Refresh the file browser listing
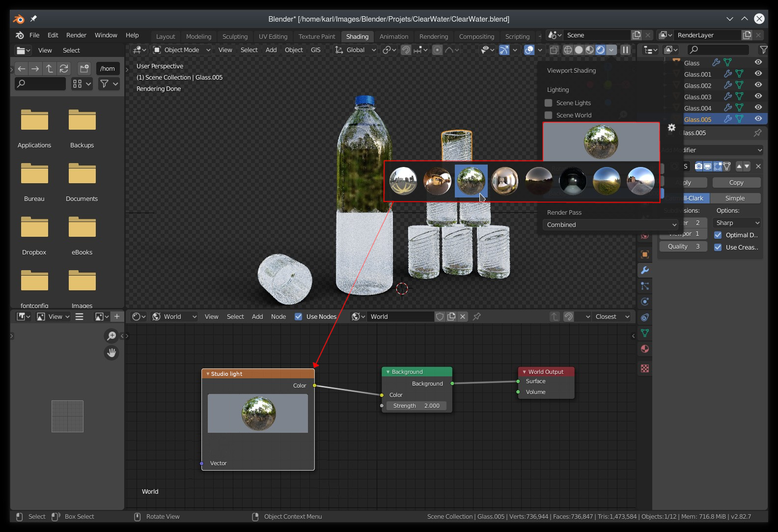This screenshot has height=532, width=778. point(64,68)
